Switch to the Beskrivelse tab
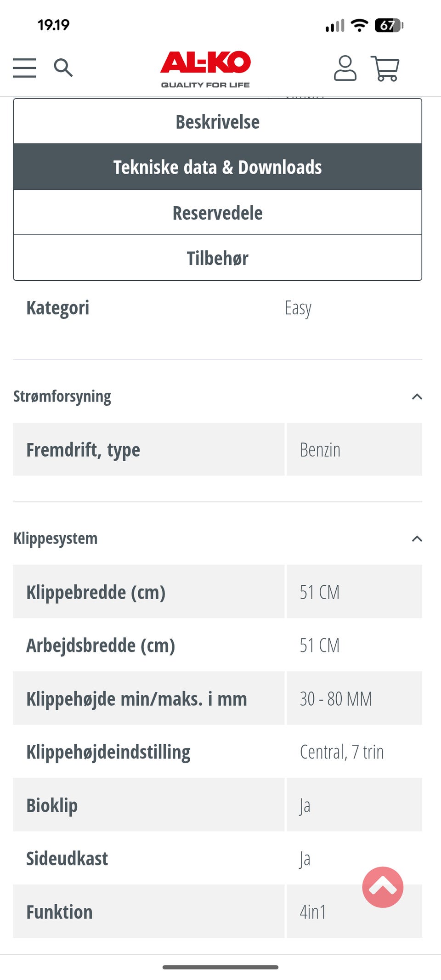This screenshot has width=441, height=980. pyautogui.click(x=217, y=122)
